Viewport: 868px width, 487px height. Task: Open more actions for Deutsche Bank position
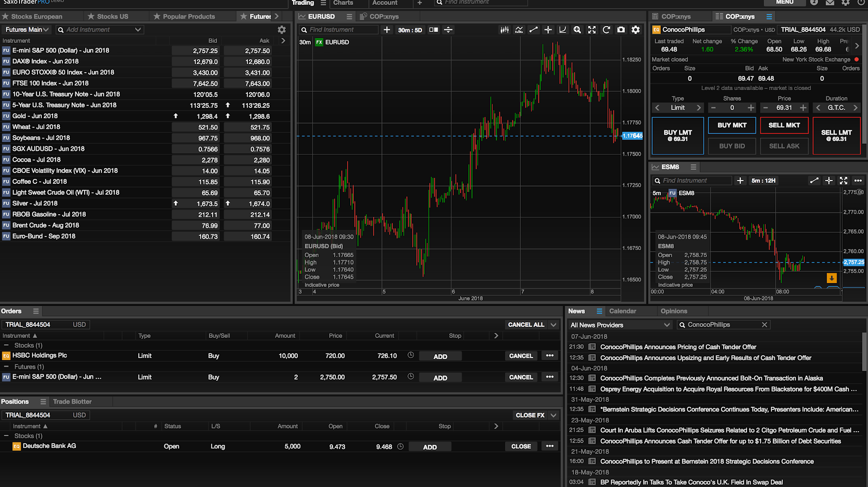tap(550, 446)
